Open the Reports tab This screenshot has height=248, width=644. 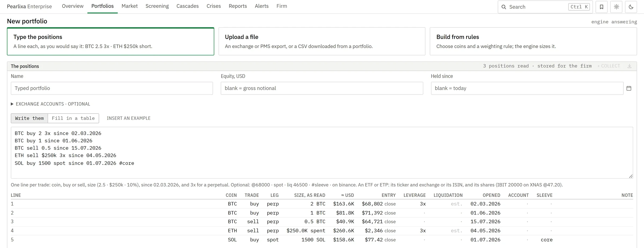(238, 6)
